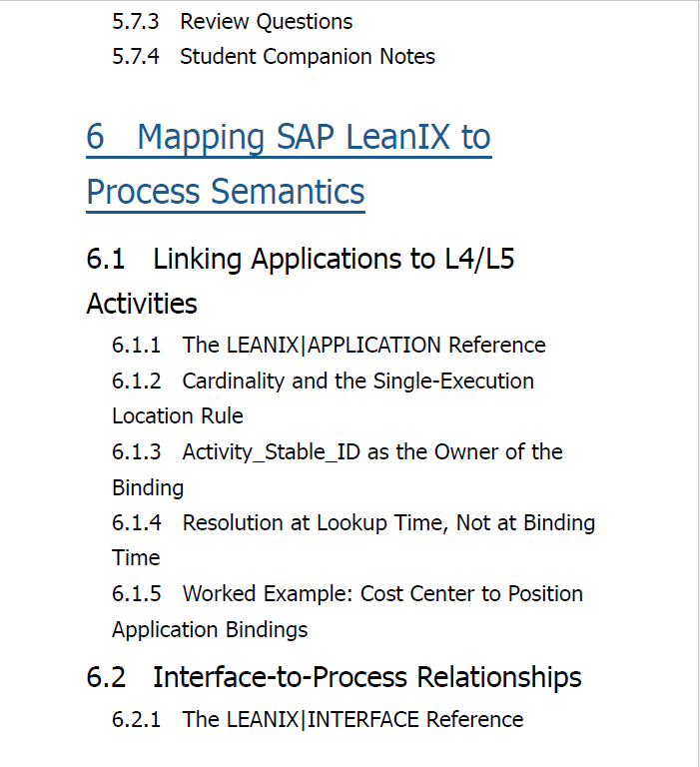The width and height of the screenshot is (700, 767).
Task: Click the chapter number 6 in heading
Action: click(96, 137)
